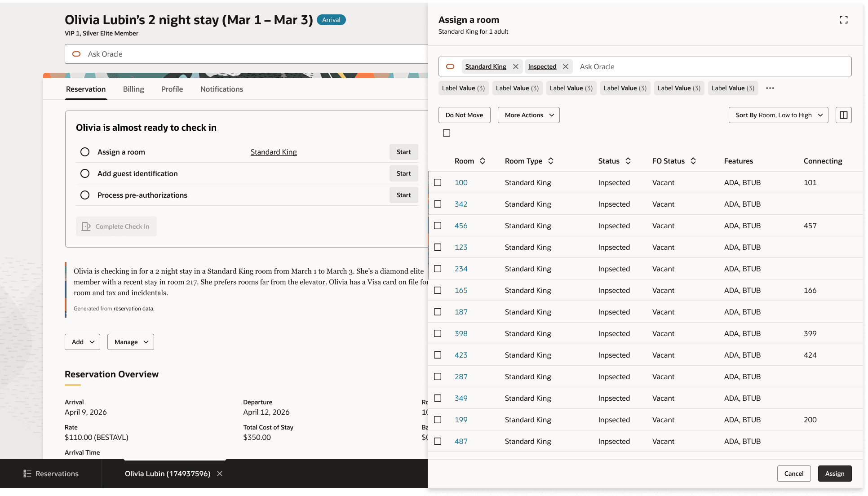The width and height of the screenshot is (868, 496).
Task: Remove the Inspected filter chip
Action: click(x=566, y=66)
